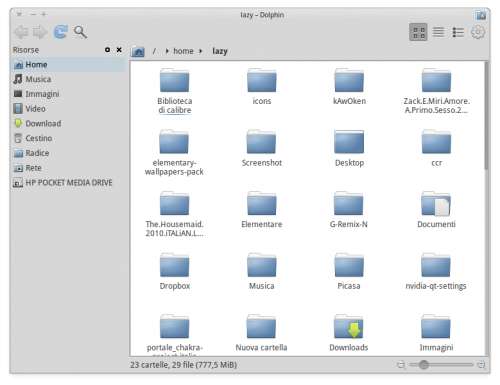This screenshot has width=500, height=385.
Task: Click the zoom slider handle
Action: click(424, 365)
